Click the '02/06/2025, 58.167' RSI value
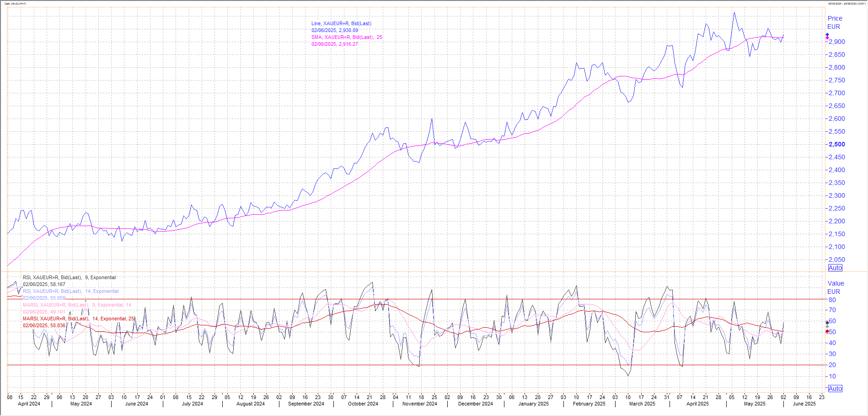 click(44, 284)
